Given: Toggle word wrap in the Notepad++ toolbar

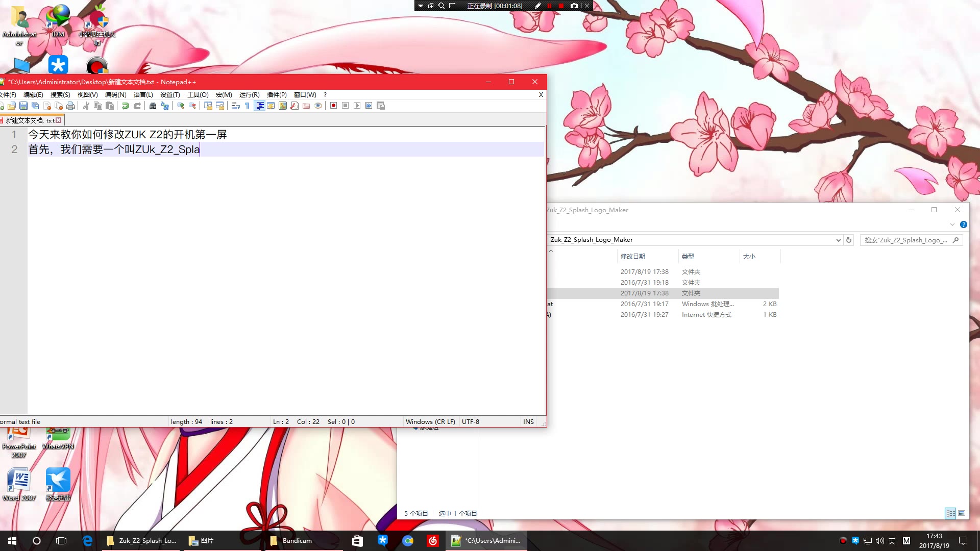Looking at the screenshot, I should click(236, 106).
